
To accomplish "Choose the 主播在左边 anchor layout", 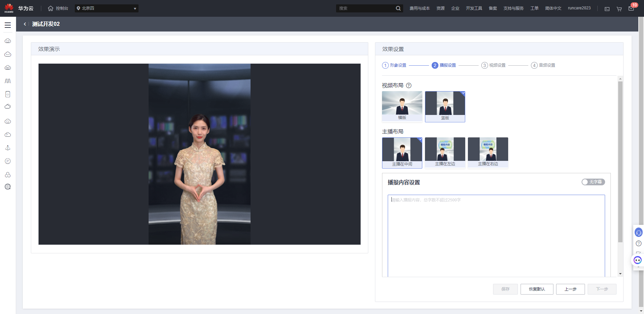I will (x=445, y=152).
